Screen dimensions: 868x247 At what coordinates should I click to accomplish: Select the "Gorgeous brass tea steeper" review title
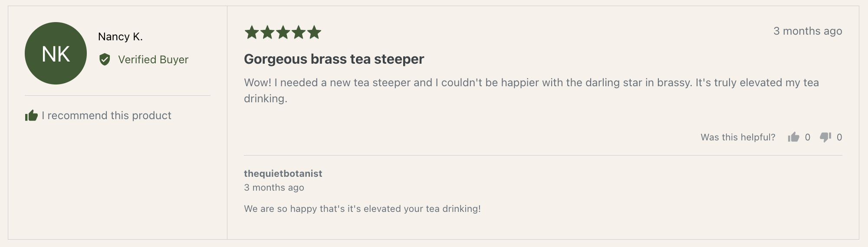point(334,59)
